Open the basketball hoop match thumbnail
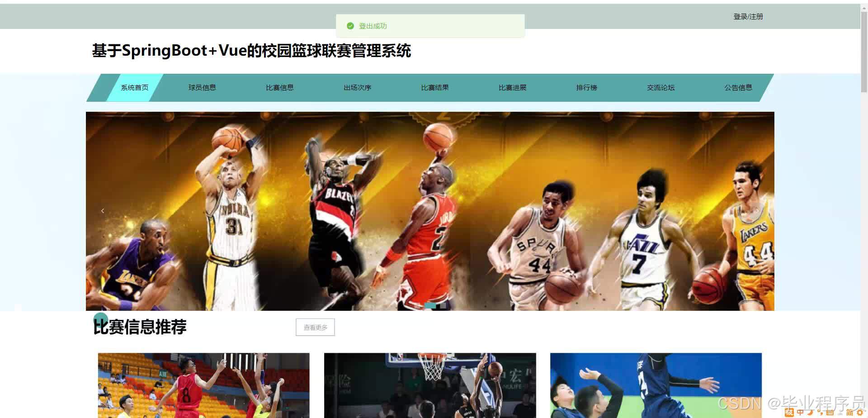Viewport: 868px width, 418px height. point(430,385)
